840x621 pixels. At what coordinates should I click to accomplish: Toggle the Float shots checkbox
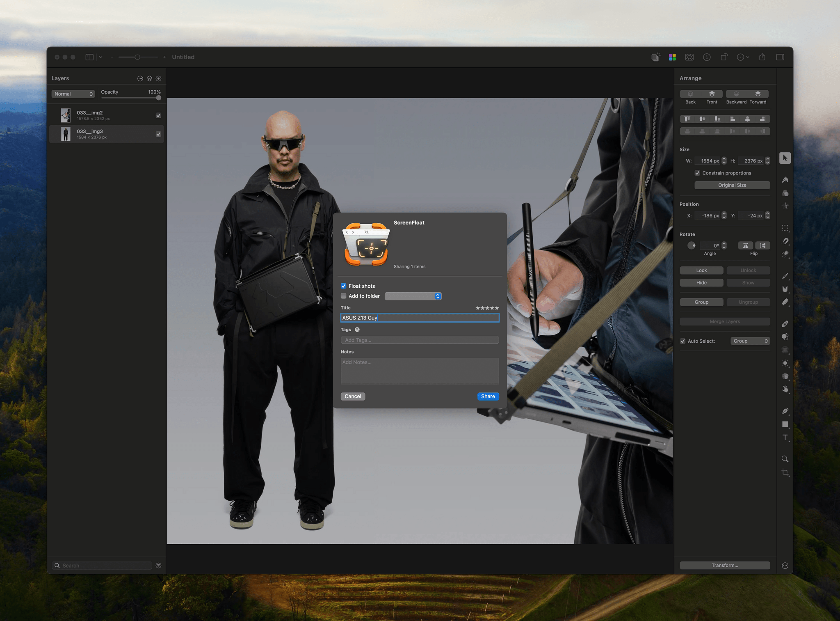[344, 286]
